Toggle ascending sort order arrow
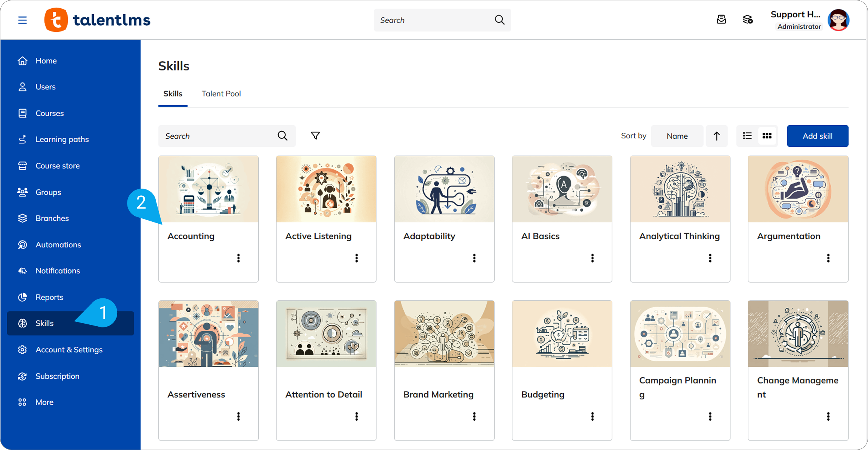The height and width of the screenshot is (450, 868). point(716,136)
